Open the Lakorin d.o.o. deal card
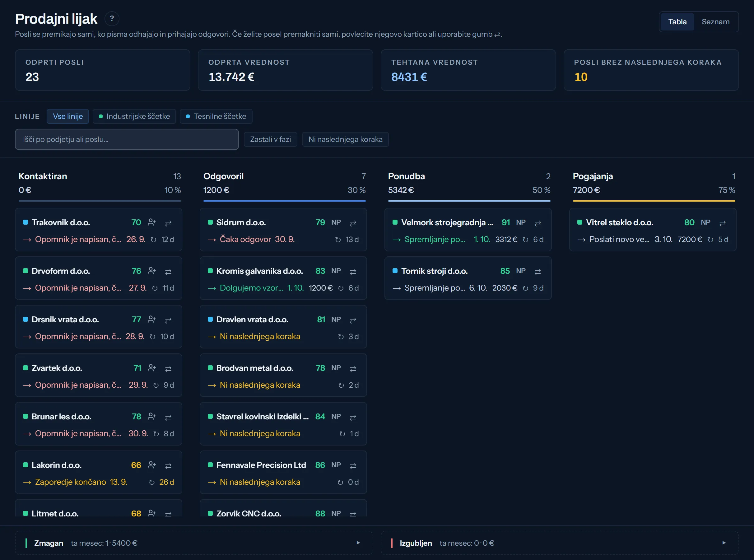 (x=98, y=472)
